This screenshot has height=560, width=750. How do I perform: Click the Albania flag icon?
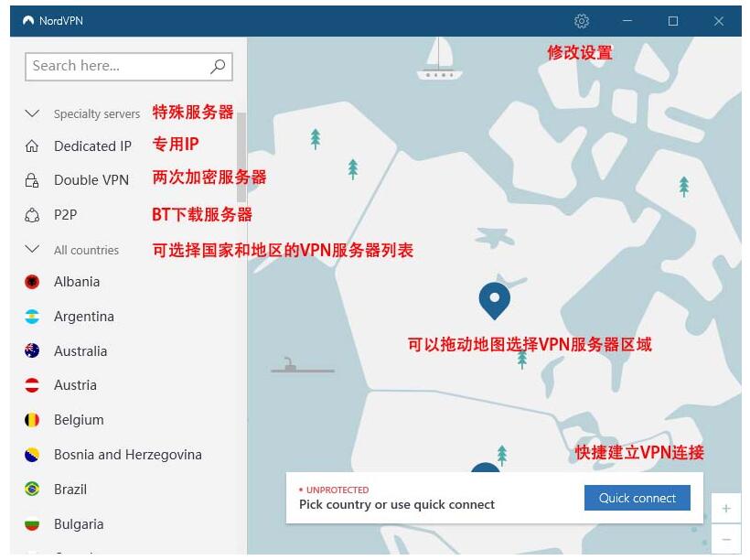(32, 282)
